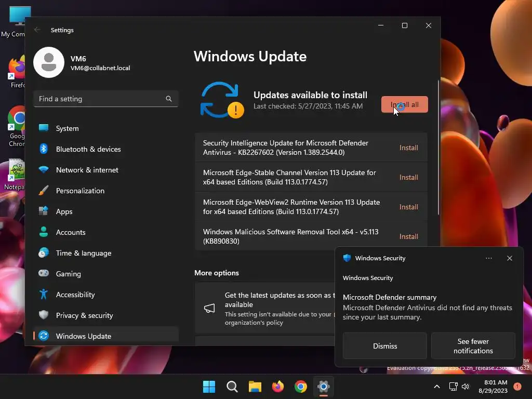532x399 pixels.
Task: Open Firefox from the taskbar
Action: 278,387
